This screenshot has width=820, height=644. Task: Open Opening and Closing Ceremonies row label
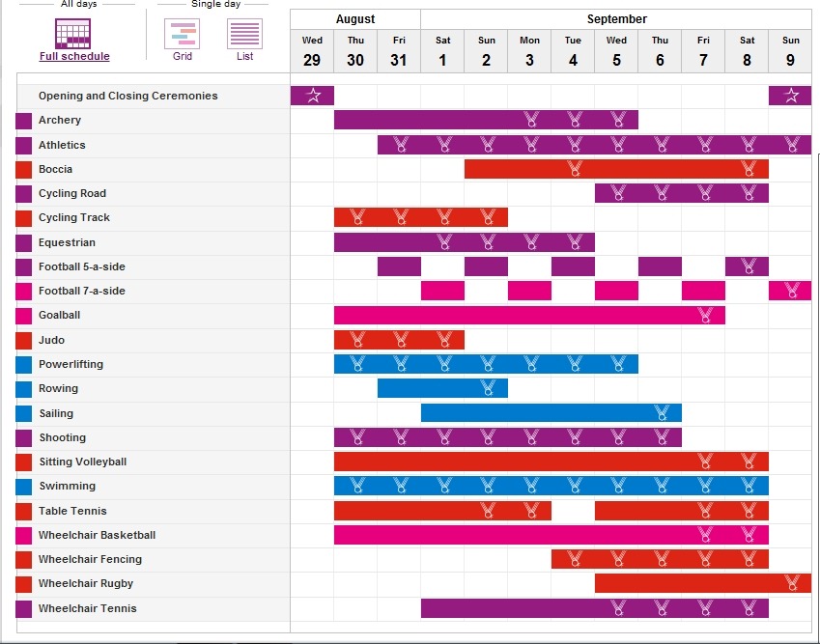pyautogui.click(x=128, y=96)
